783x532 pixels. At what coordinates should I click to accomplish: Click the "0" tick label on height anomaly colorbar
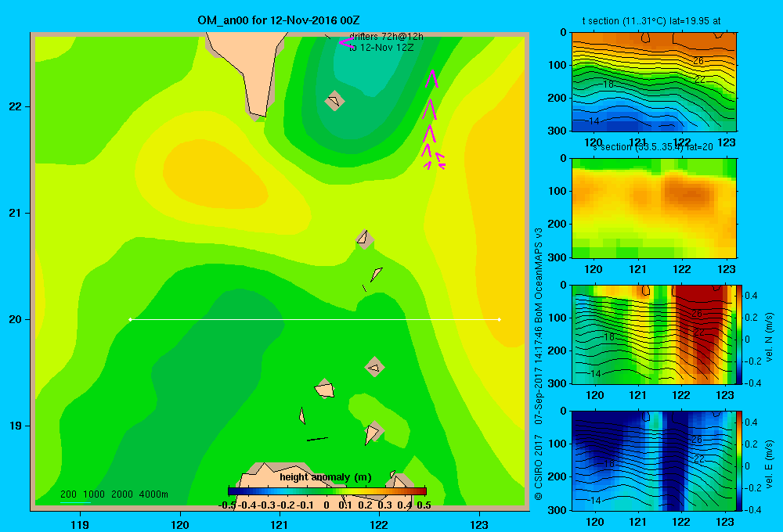[x=326, y=505]
